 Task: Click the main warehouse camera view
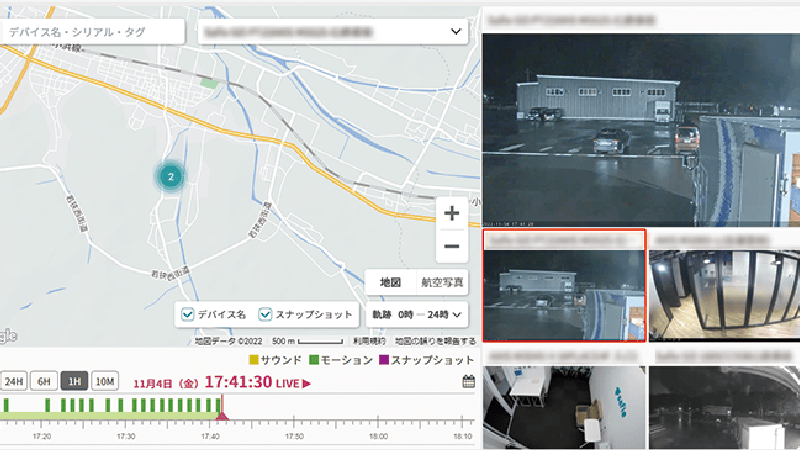pyautogui.click(x=641, y=130)
